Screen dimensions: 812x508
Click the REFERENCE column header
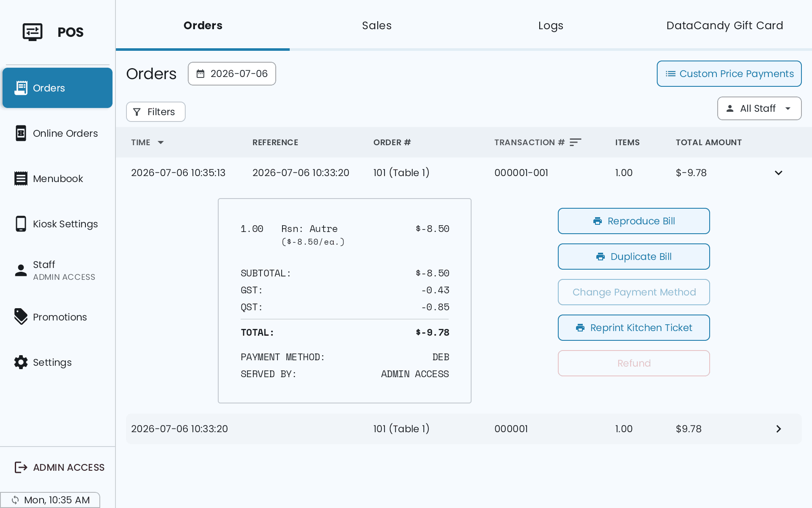coord(275,142)
